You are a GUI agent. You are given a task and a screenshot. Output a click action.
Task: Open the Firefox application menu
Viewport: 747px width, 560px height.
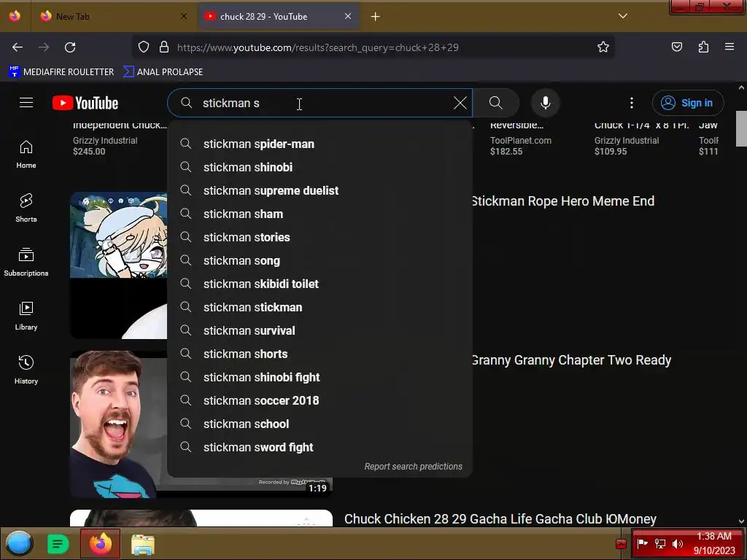tap(729, 47)
